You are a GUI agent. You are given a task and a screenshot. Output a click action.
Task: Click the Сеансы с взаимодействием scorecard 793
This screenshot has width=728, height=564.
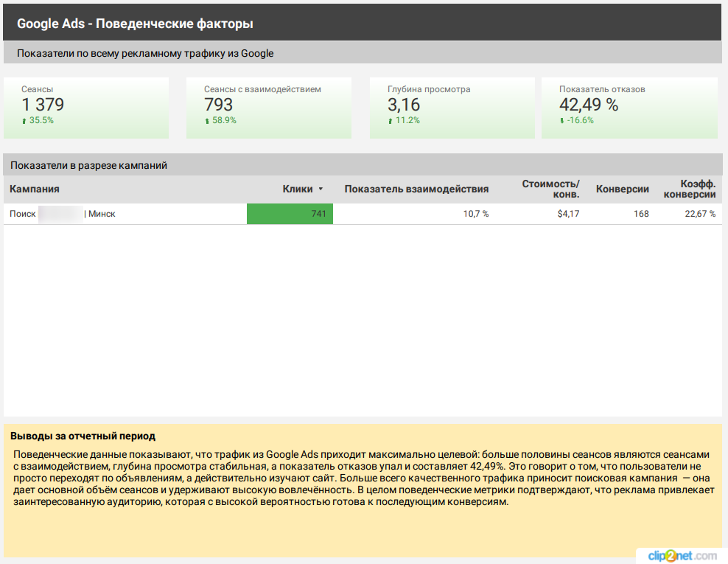click(218, 105)
